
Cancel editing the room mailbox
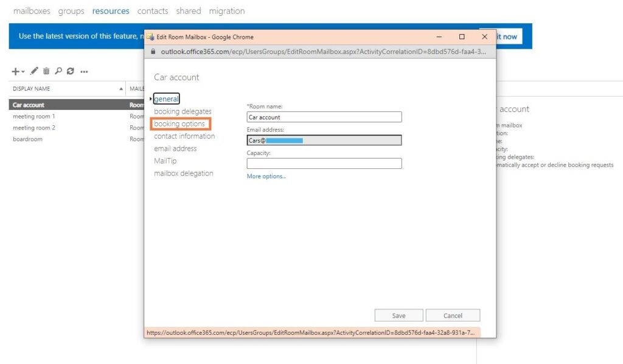pyautogui.click(x=453, y=315)
